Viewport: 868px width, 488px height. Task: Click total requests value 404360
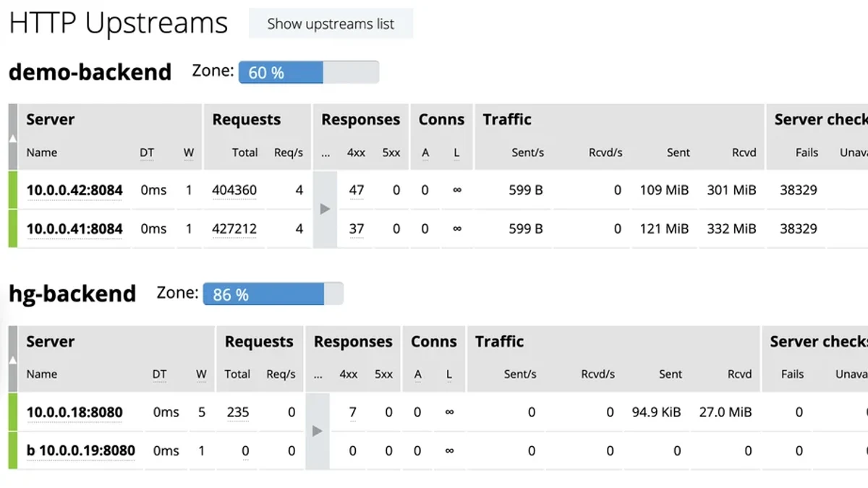pos(234,190)
